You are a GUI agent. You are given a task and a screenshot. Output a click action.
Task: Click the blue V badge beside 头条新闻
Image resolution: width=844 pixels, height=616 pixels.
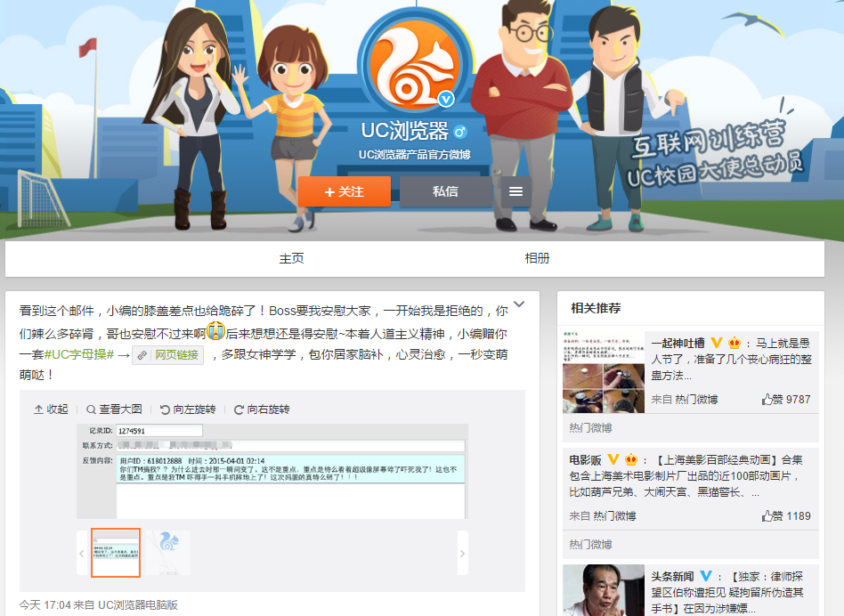(706, 576)
